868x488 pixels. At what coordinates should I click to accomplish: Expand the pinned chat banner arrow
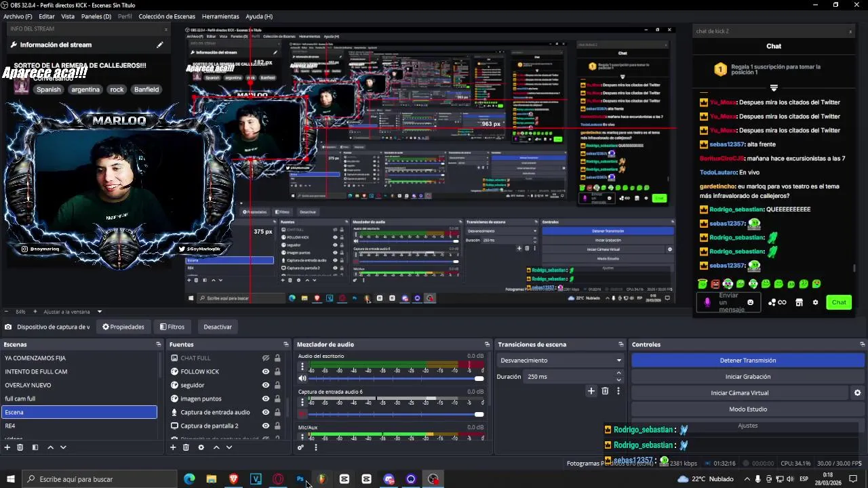coord(774,88)
